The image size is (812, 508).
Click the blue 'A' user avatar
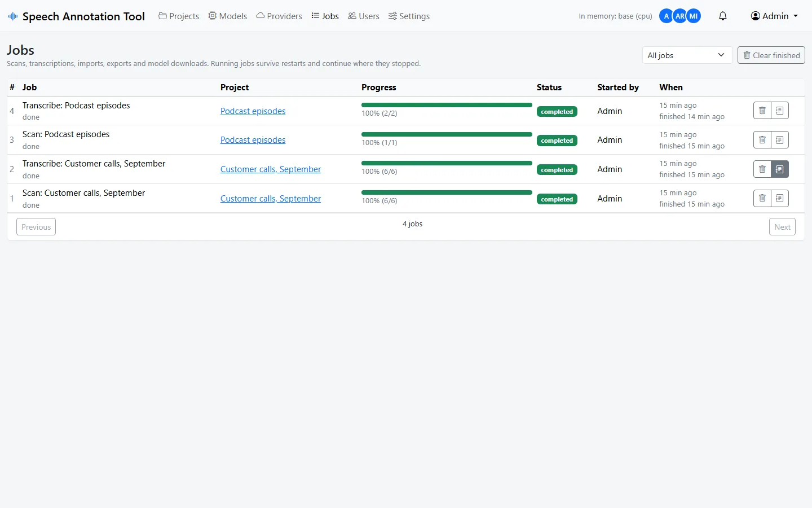point(667,16)
